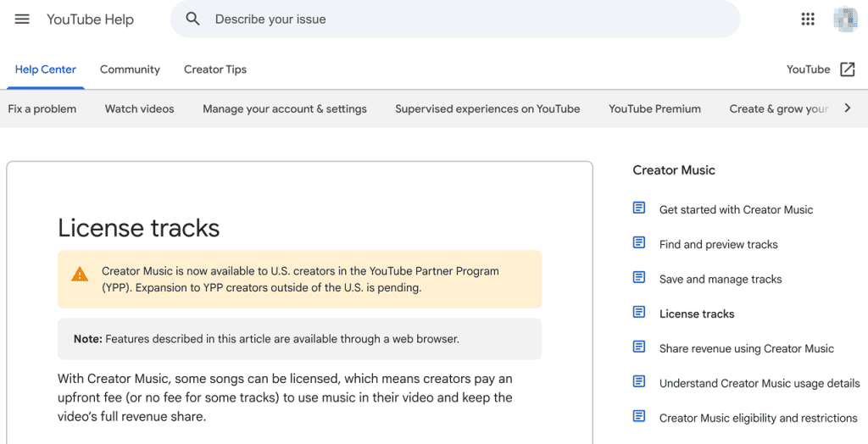Click the paragraph starting With Creator Music
Screen dimensions: 868x444
[285, 397]
